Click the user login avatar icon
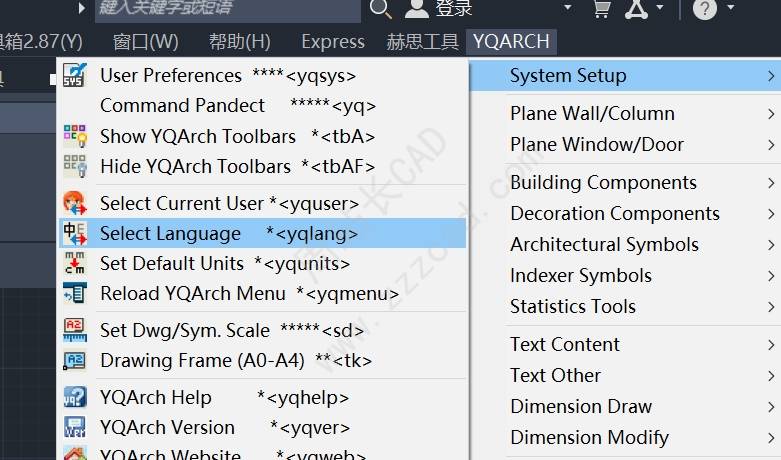 pos(416,8)
